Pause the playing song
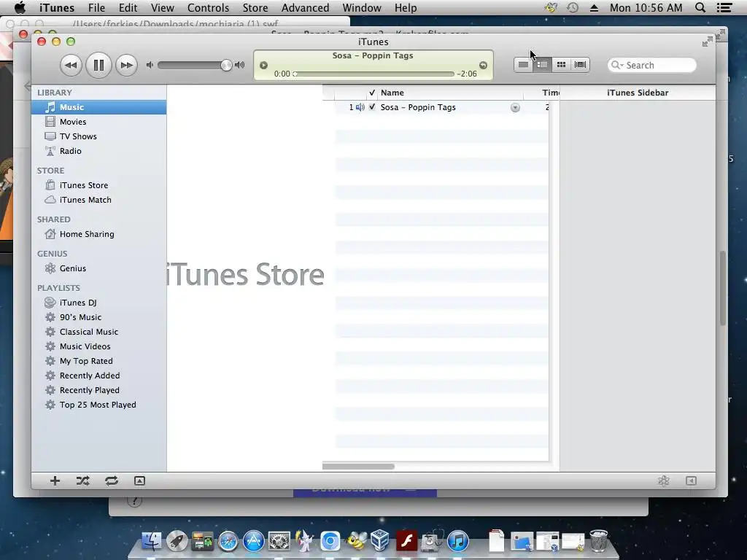 click(98, 65)
